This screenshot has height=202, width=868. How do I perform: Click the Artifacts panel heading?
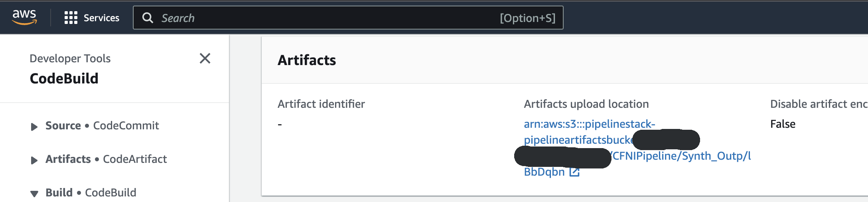click(307, 60)
